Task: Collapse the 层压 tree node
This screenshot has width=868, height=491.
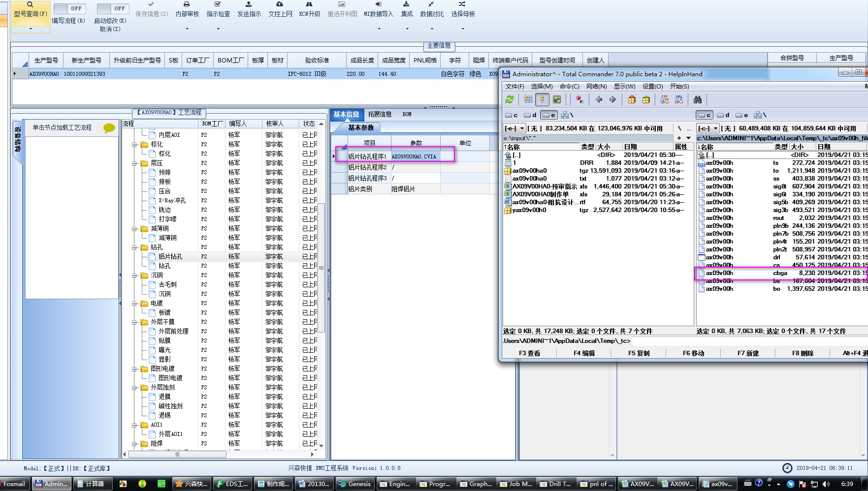Action: [x=134, y=163]
